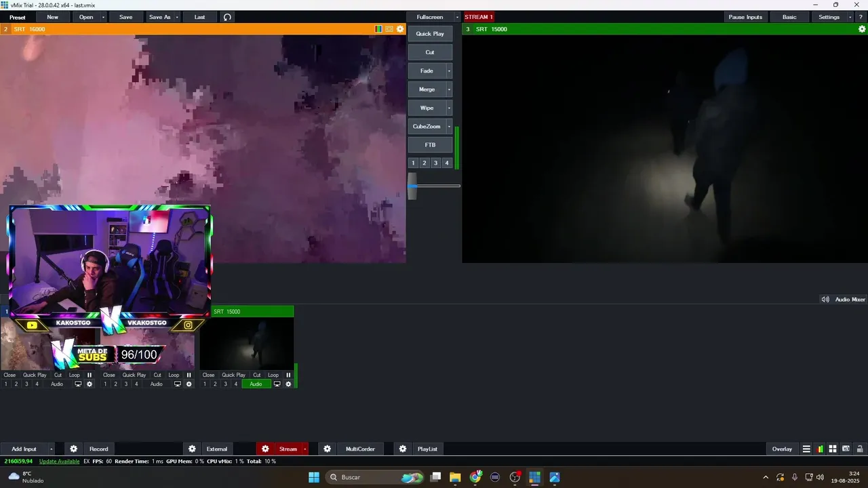Toggle Pause Inputs in the top bar
Viewport: 868px width, 488px height.
coord(745,17)
